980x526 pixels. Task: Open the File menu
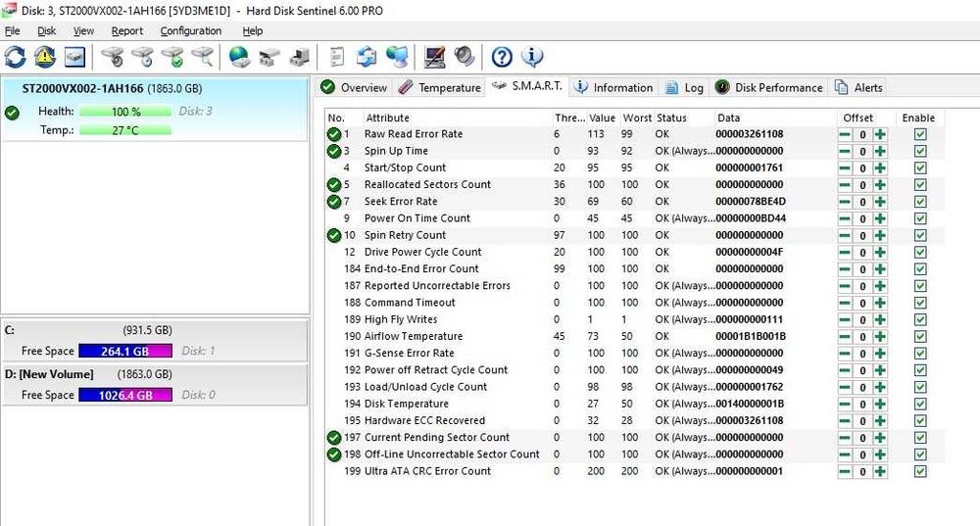click(x=13, y=30)
